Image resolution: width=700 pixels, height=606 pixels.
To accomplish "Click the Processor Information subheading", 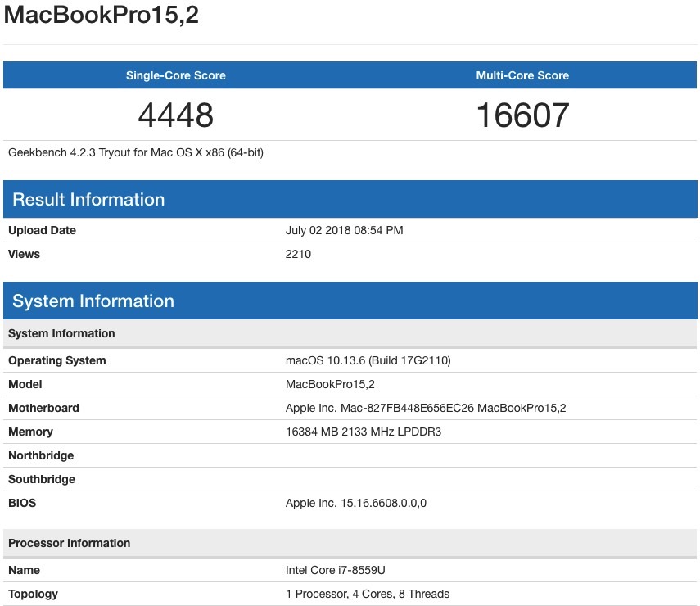I will pos(70,543).
